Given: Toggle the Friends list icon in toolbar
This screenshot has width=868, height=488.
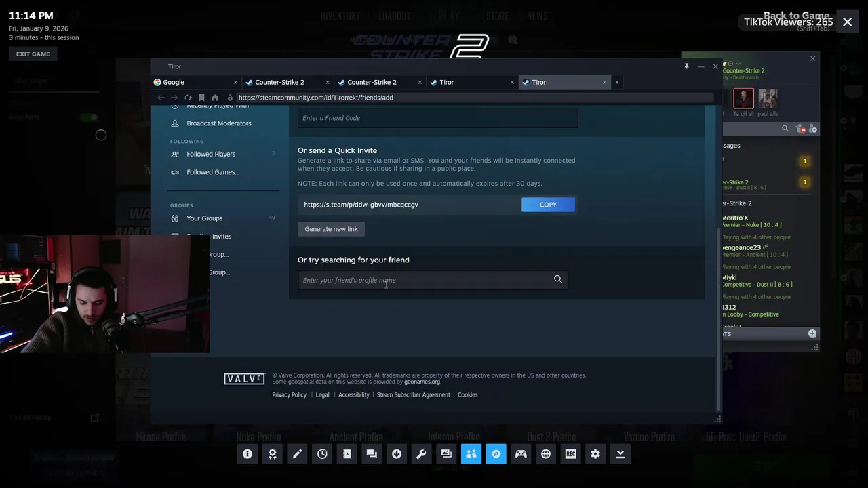Looking at the screenshot, I should [471, 454].
